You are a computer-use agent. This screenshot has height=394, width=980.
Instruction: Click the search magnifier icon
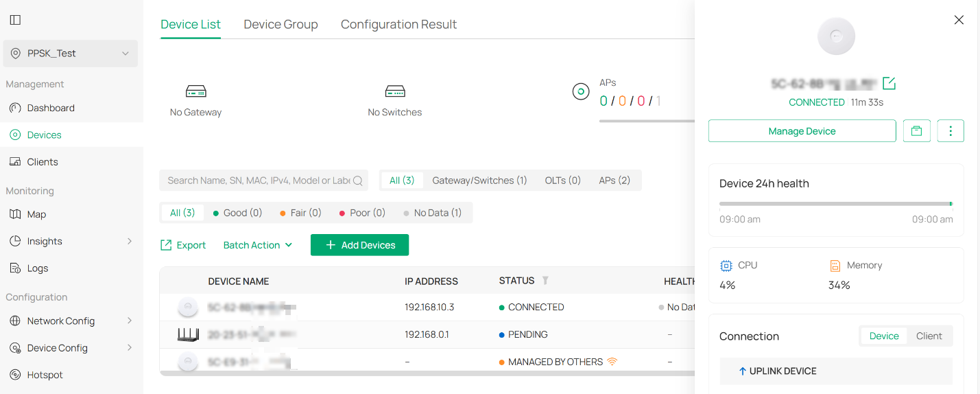(358, 181)
